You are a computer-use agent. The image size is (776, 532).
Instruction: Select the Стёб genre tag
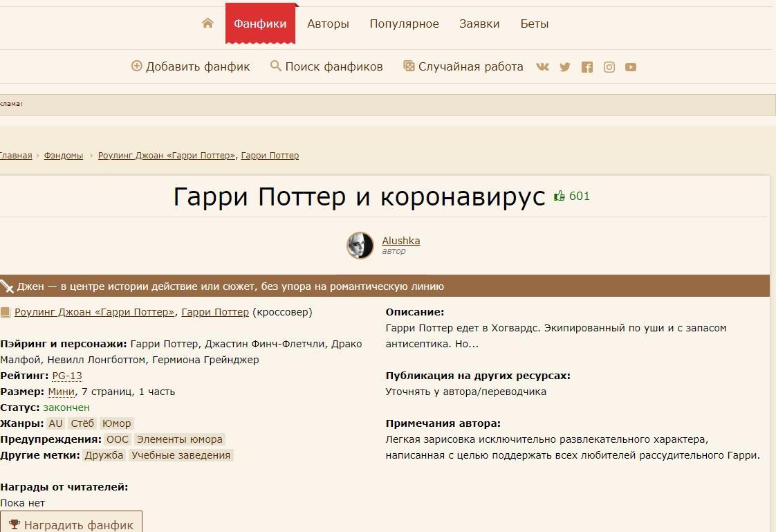point(82,423)
